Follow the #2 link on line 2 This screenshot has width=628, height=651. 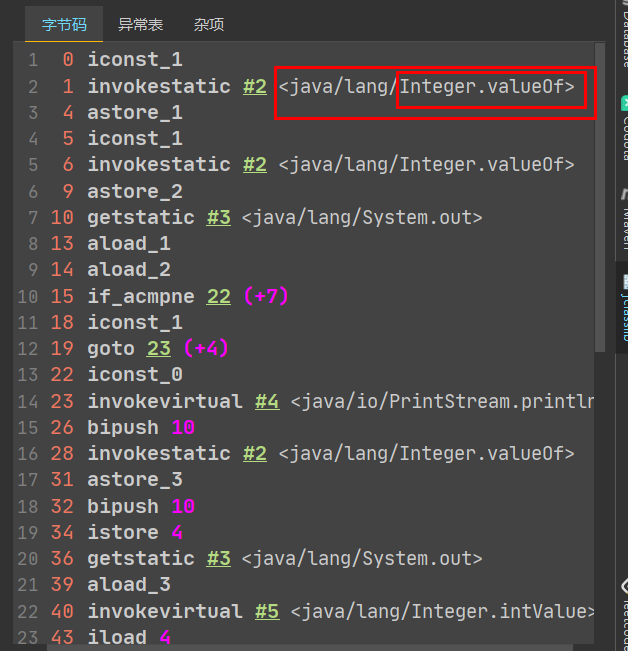pos(255,86)
